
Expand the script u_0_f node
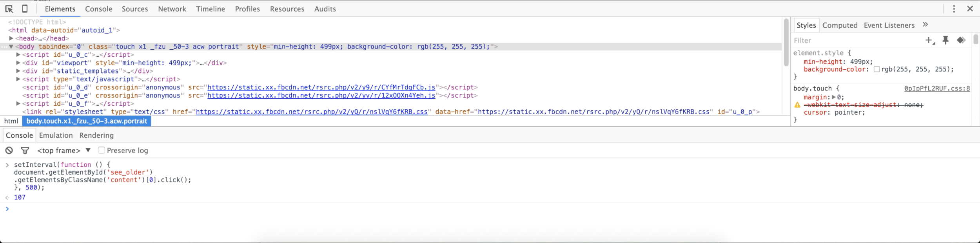click(x=18, y=104)
